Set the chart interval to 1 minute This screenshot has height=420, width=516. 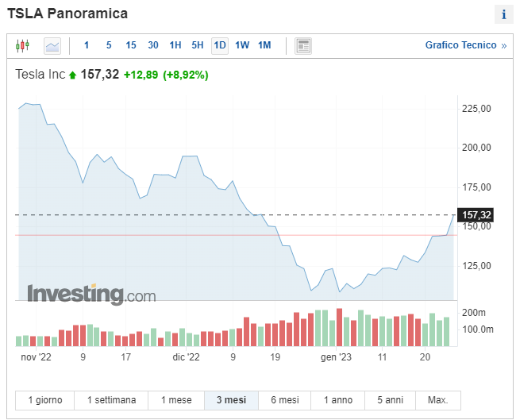click(87, 45)
